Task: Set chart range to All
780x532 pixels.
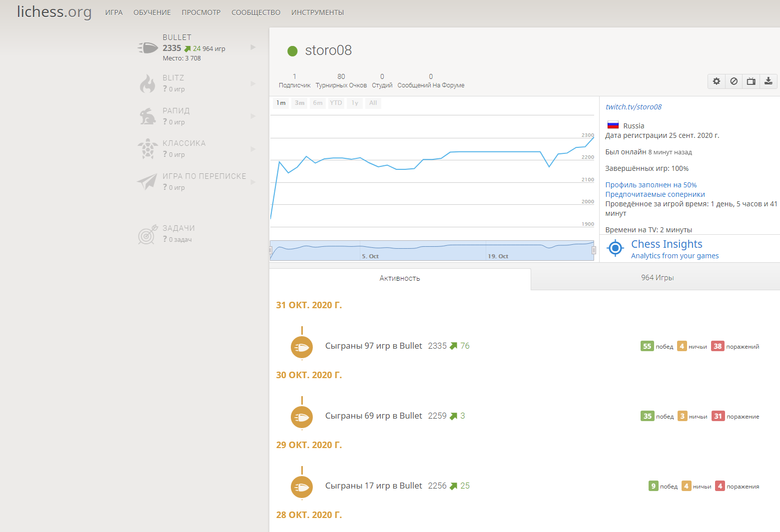Action: 373,103
